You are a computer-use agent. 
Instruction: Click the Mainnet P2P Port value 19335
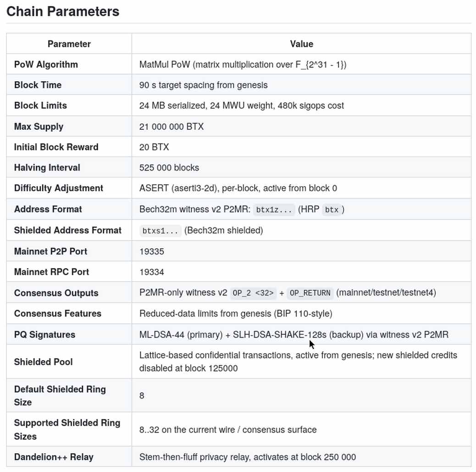[x=152, y=251]
